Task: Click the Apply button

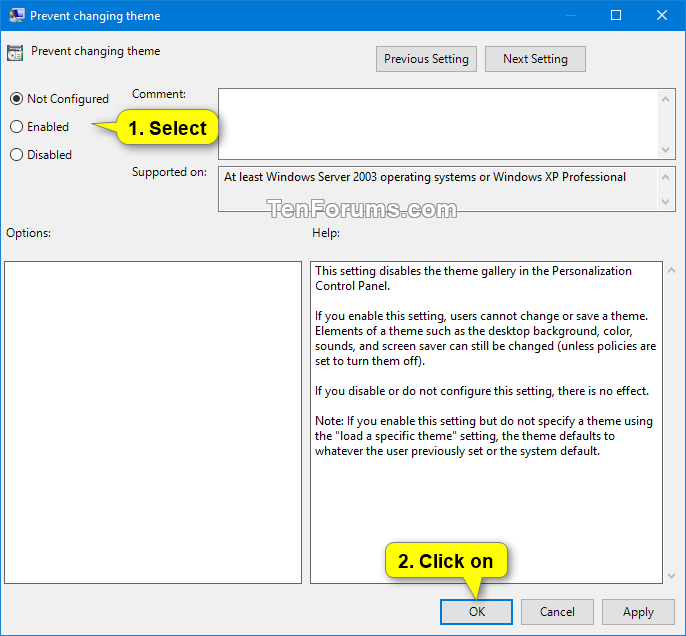Action: click(638, 612)
